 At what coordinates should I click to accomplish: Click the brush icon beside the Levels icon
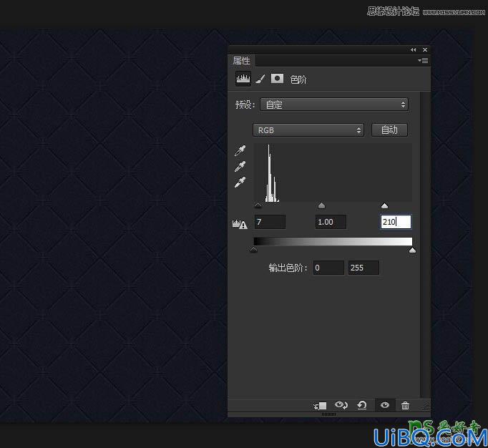[x=260, y=79]
